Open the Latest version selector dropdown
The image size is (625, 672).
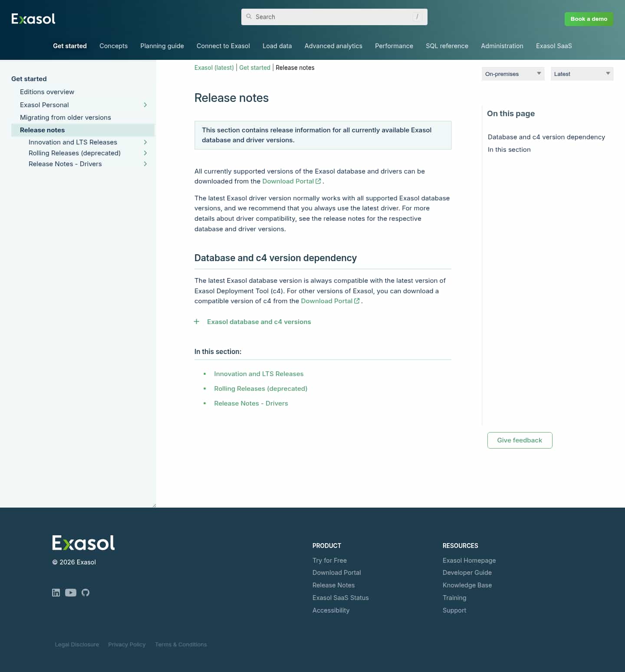coord(582,74)
